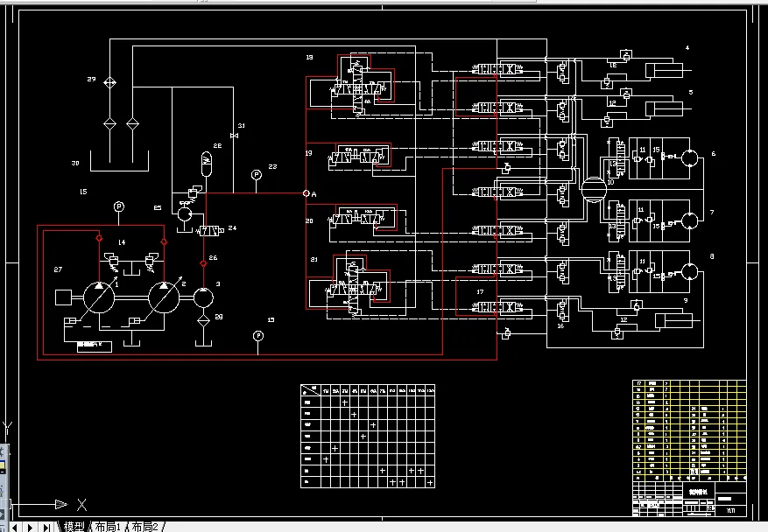Select the engine square labeled 27

click(x=64, y=297)
